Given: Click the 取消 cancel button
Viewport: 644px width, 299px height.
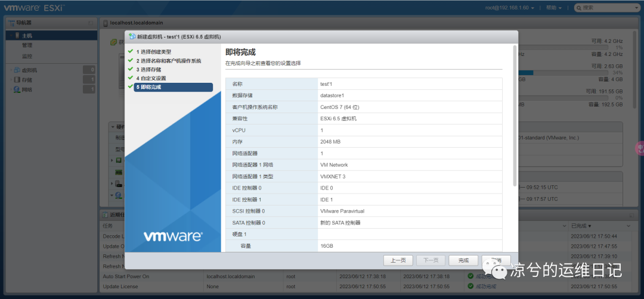Looking at the screenshot, I should pos(496,260).
